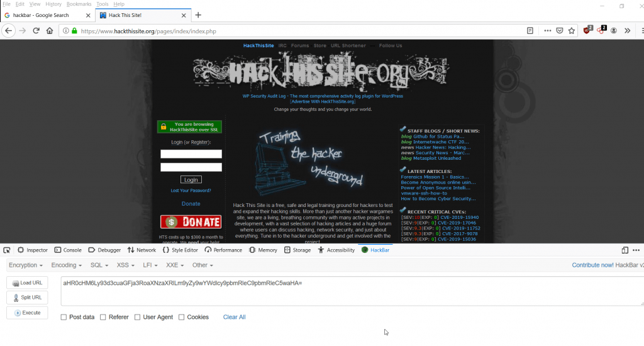Open the URL Shortener site link
The image size is (644, 346).
pos(348,46)
